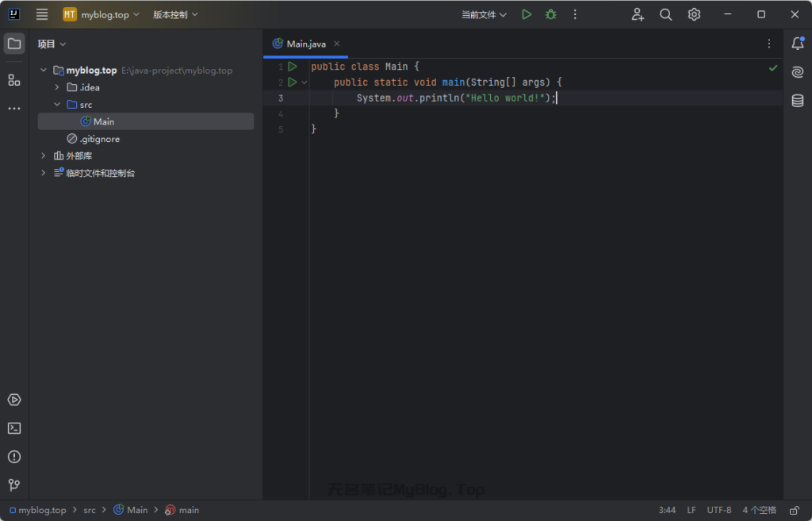Open the Terminal tool window icon
Image resolution: width=812 pixels, height=521 pixels.
coord(14,428)
